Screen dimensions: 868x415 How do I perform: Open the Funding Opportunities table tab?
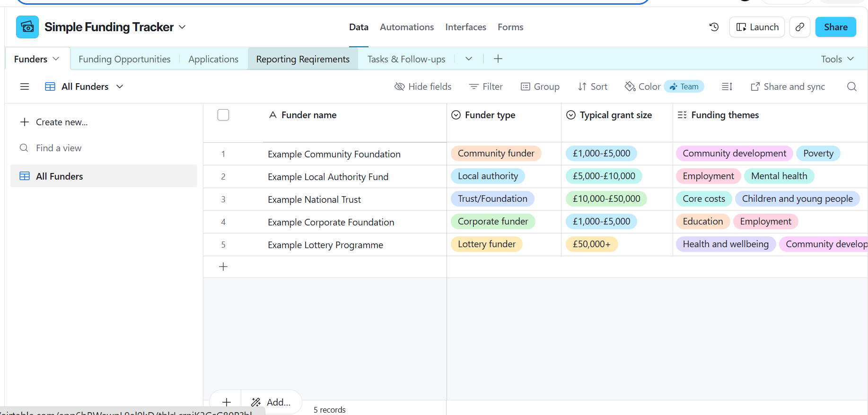click(x=124, y=59)
